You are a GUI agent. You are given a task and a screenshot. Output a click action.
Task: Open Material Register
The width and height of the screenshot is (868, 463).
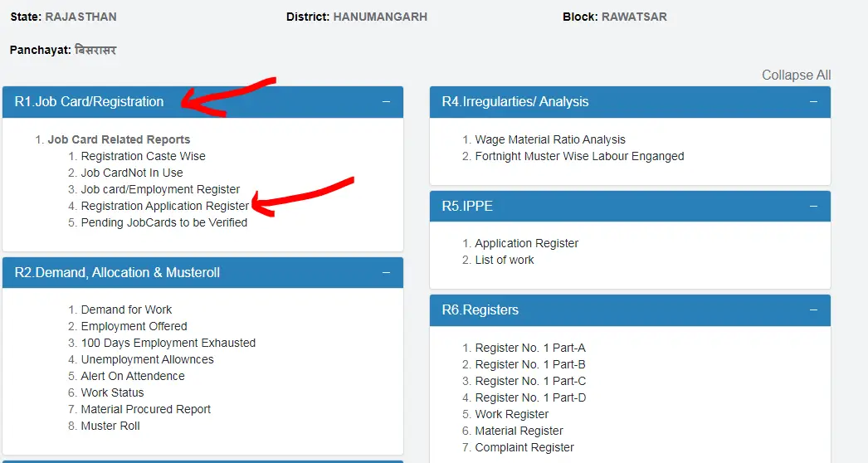(519, 431)
